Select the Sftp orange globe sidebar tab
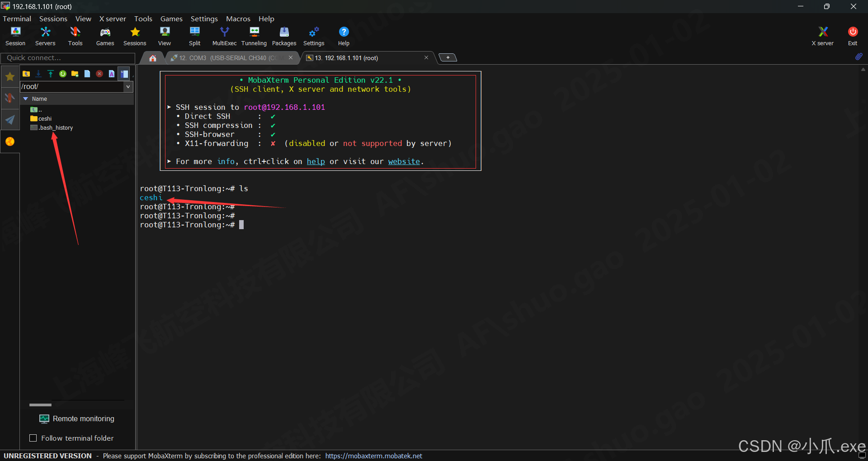 tap(10, 141)
